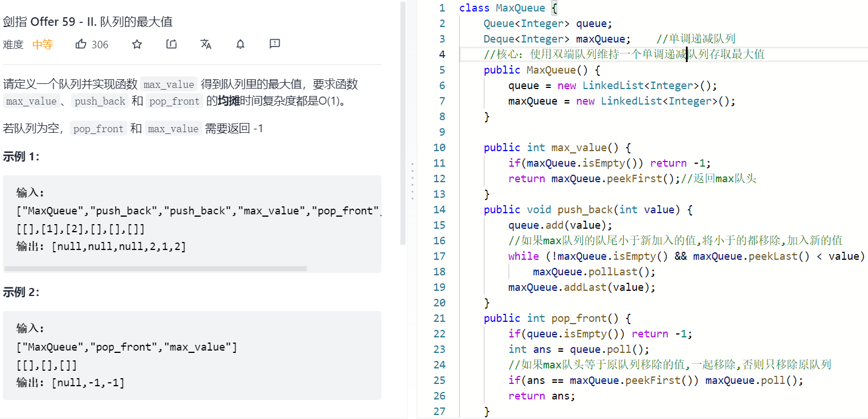Click the comment line starting //核心
Screen dimensions: 868x419
(x=624, y=55)
